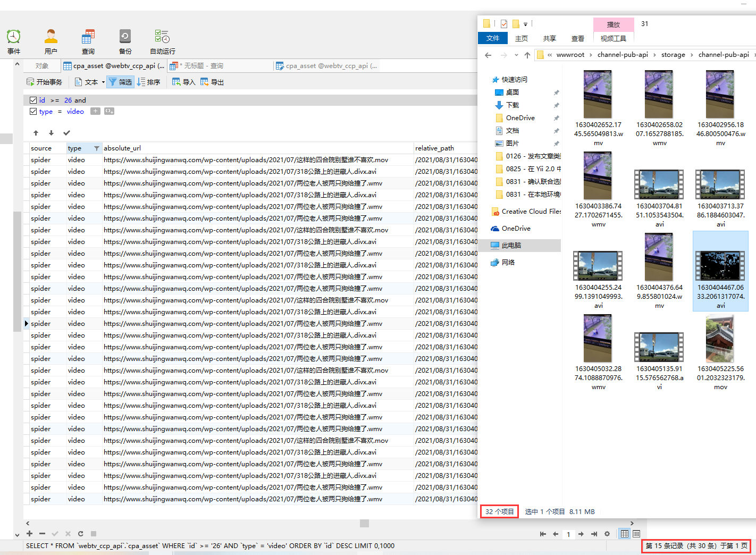
Task: Open the Query (查询) tool icon
Action: [88, 37]
